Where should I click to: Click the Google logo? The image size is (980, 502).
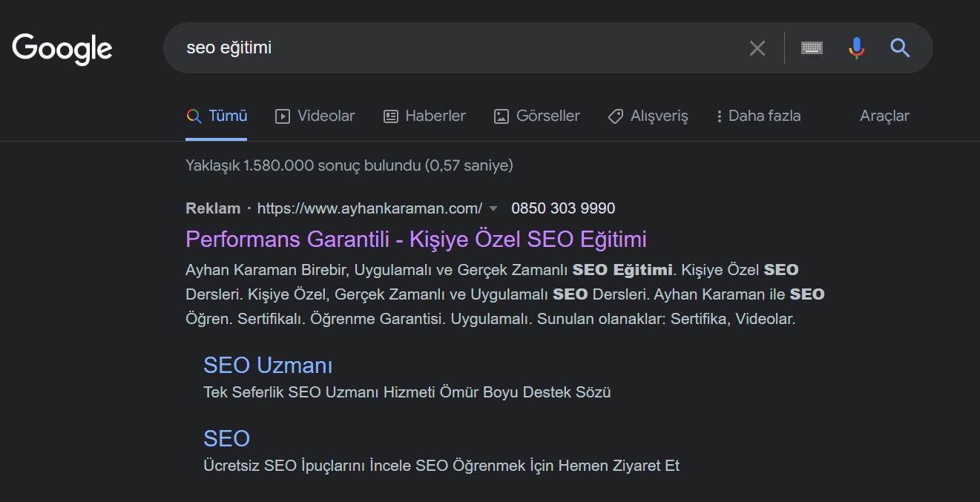(x=62, y=48)
